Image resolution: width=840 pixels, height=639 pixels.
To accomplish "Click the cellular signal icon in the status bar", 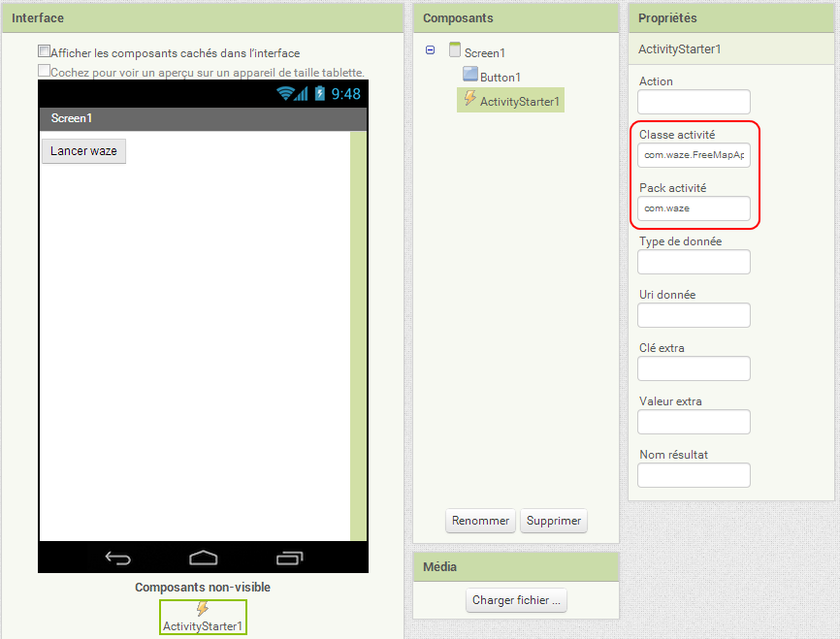I will click(302, 94).
